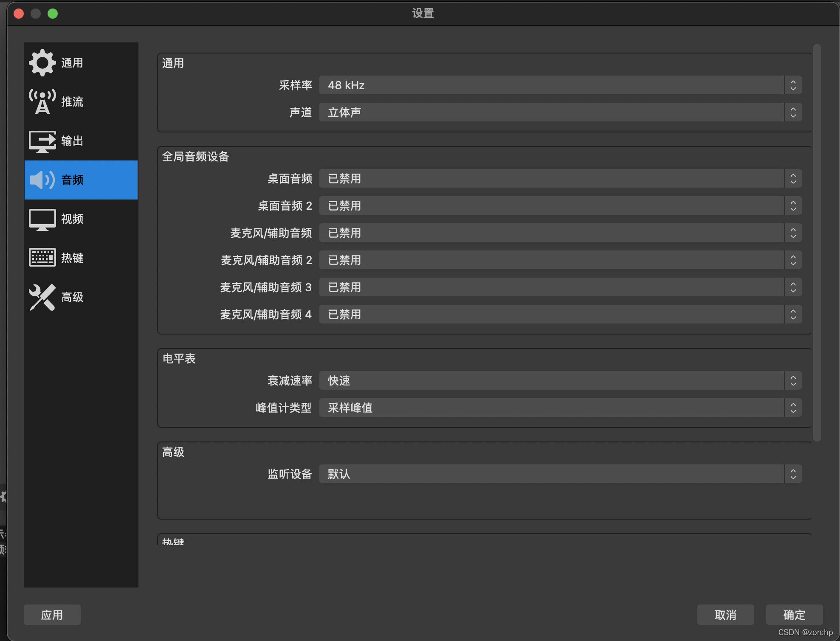This screenshot has height=641, width=840.
Task: Click the wrench tools icon for 高级
Action: point(42,297)
